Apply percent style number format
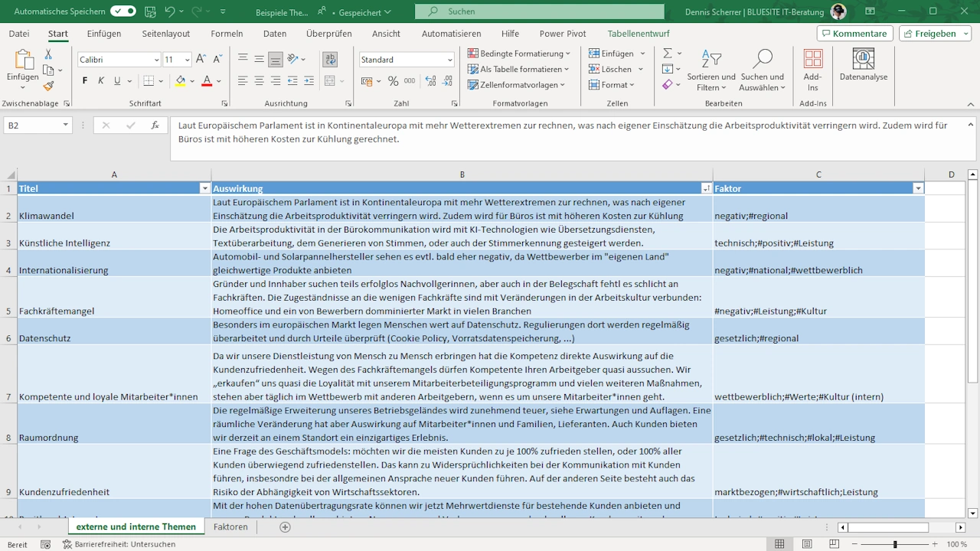Image resolution: width=980 pixels, height=551 pixels. point(393,81)
